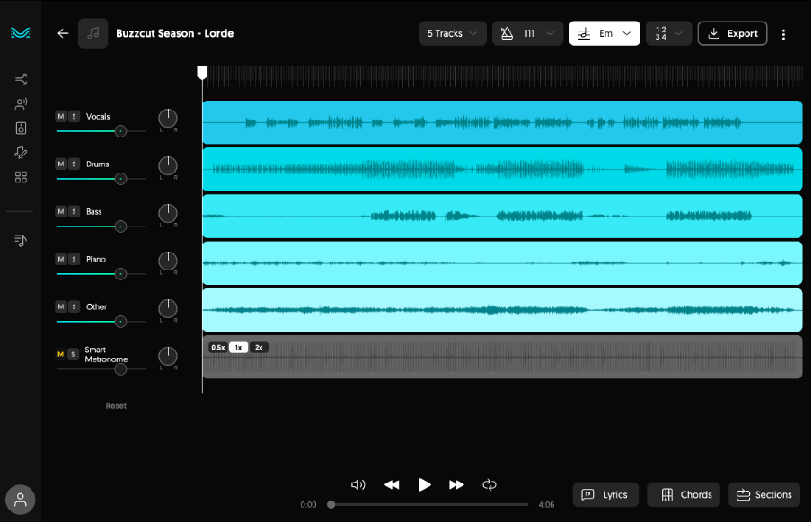The height and width of the screenshot is (523, 812).
Task: Expand the 5 Tracks dropdown
Action: 453,33
